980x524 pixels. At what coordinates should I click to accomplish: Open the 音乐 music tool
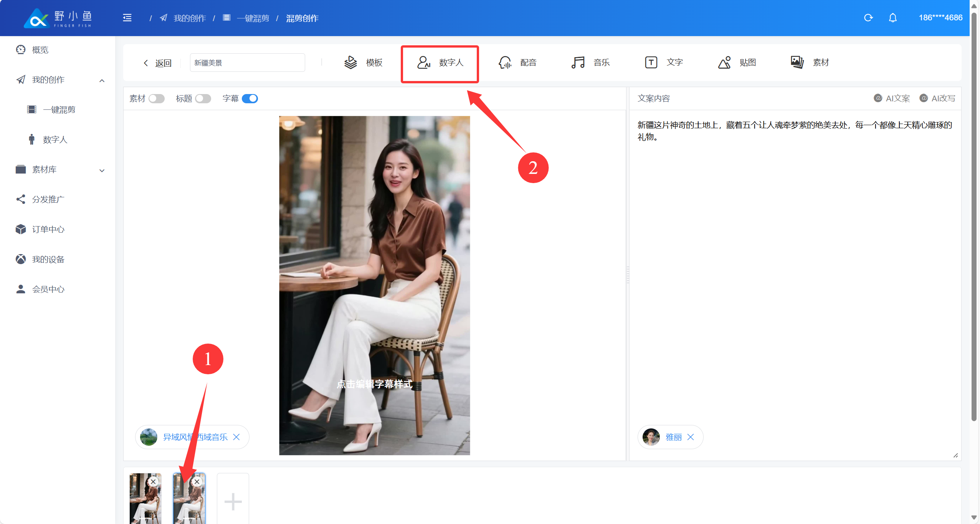click(x=590, y=63)
